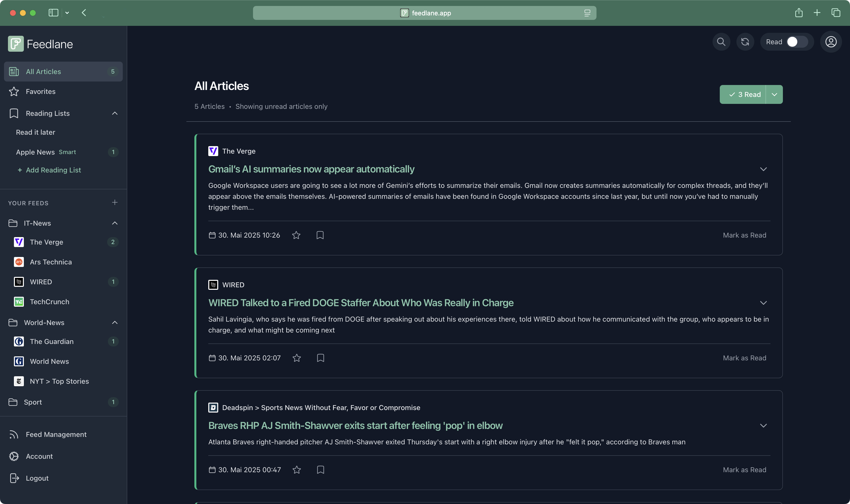Open Apple News smart list
Image resolution: width=850 pixels, height=504 pixels.
coord(63,152)
